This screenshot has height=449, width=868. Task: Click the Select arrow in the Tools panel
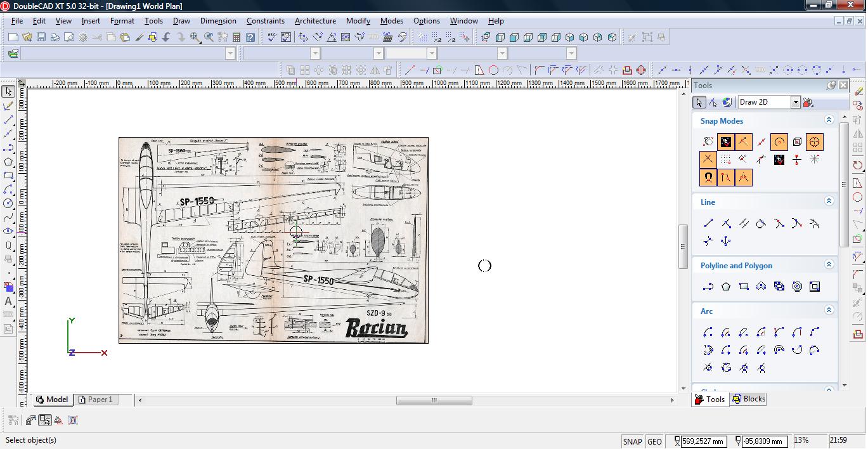point(699,102)
